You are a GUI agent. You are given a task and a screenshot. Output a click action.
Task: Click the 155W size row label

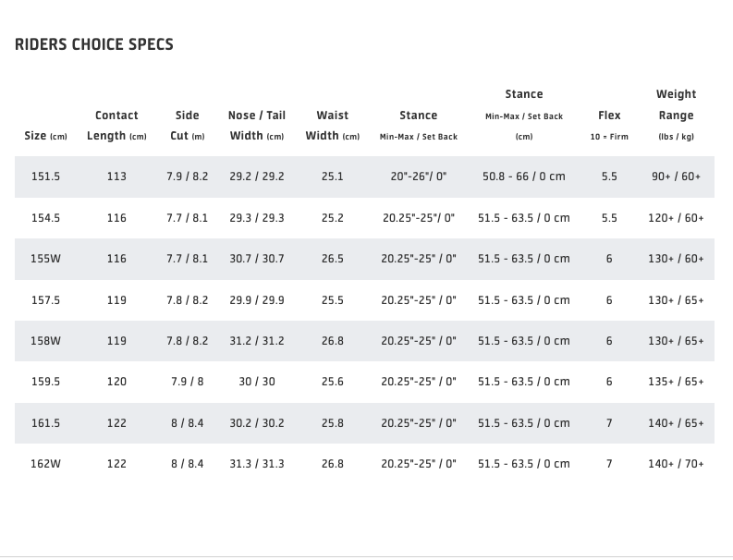pyautogui.click(x=45, y=259)
